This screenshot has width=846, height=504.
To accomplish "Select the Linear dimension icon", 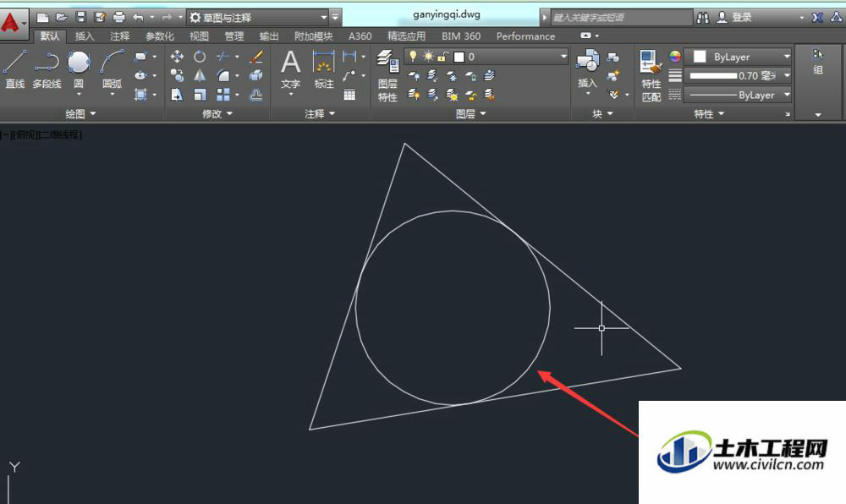I will pyautogui.click(x=349, y=56).
